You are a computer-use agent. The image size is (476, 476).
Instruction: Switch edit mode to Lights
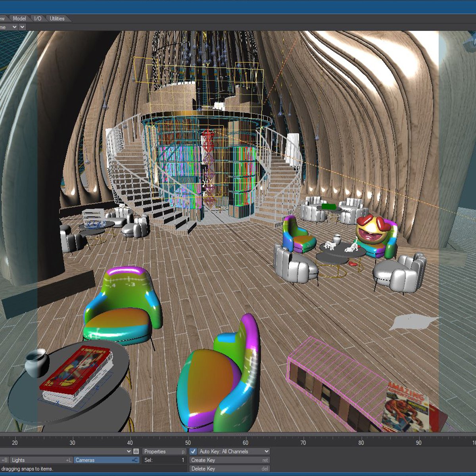pos(40,460)
